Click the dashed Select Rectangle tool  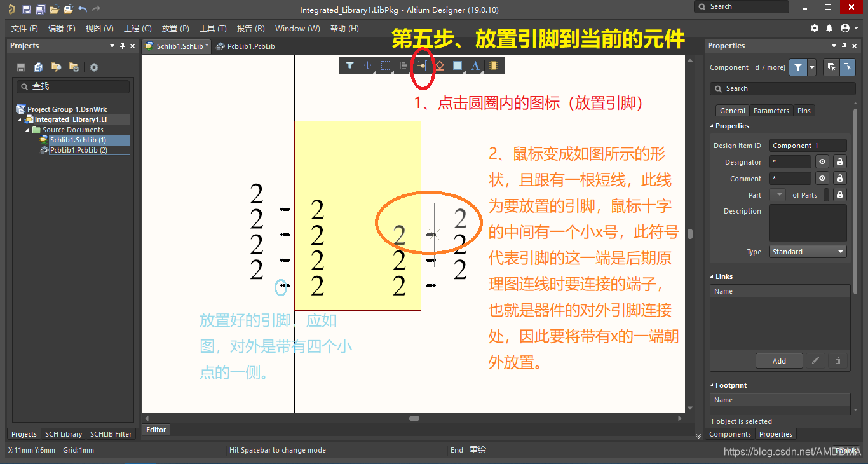(x=385, y=65)
